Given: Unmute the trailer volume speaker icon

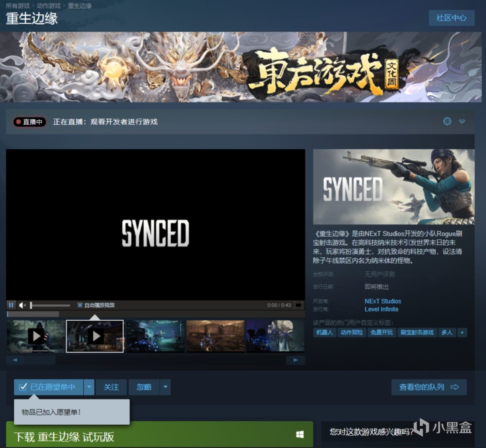Looking at the screenshot, I should (x=22, y=305).
